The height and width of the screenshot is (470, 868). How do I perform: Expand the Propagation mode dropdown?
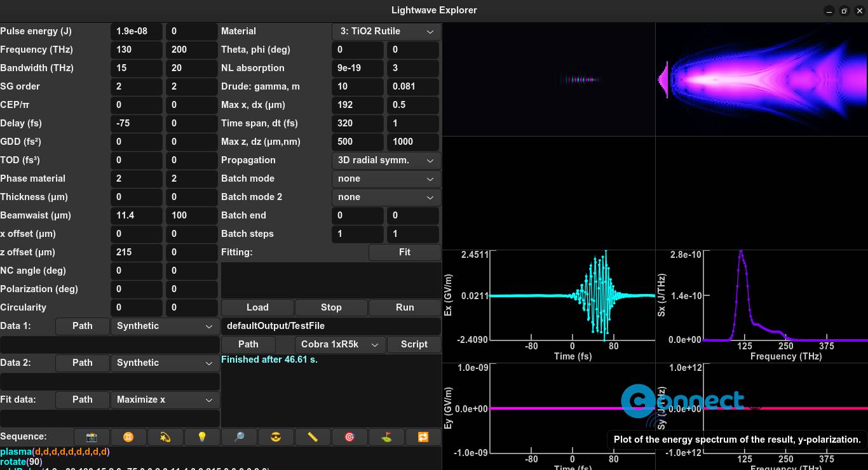coord(386,161)
